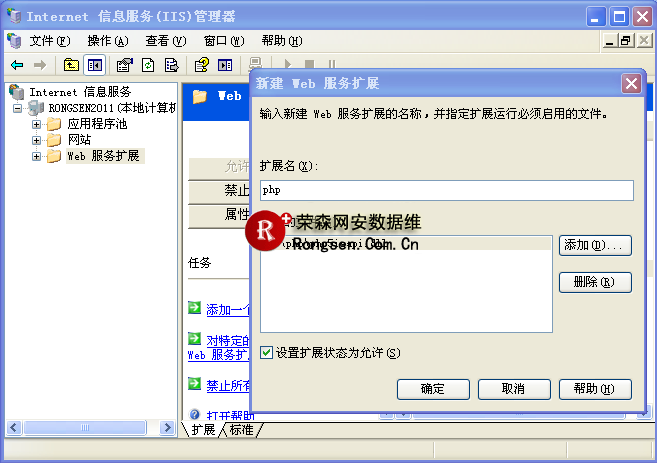This screenshot has width=657, height=463.
Task: Click the 添加(D)... button
Action: point(595,245)
